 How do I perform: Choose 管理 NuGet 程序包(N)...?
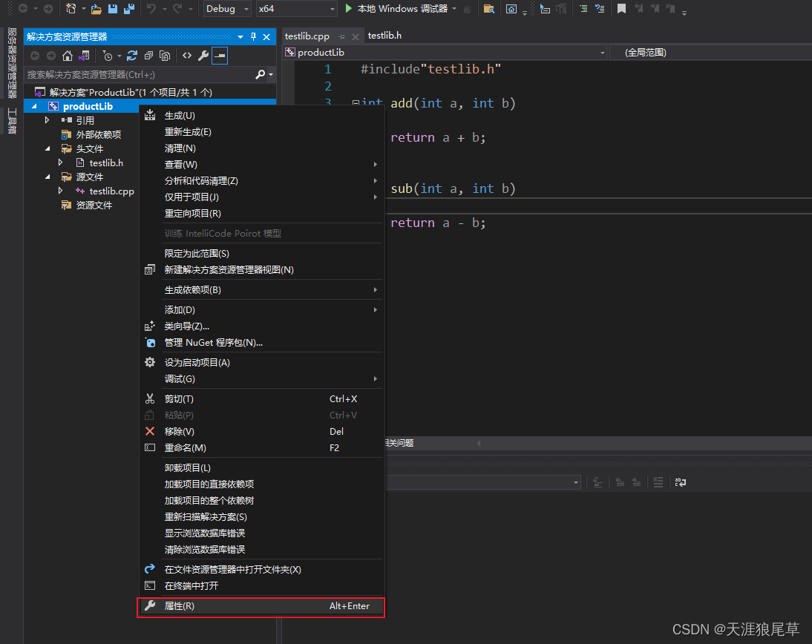[261, 343]
